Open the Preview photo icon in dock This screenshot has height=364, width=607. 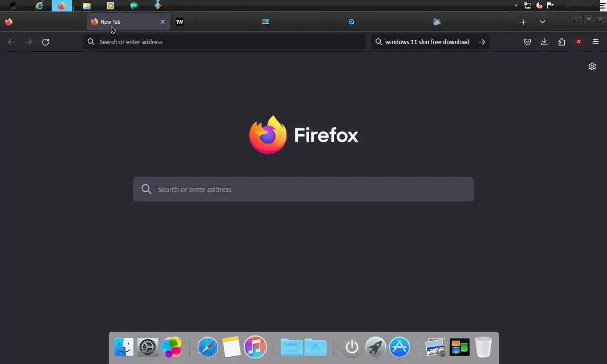click(436, 347)
